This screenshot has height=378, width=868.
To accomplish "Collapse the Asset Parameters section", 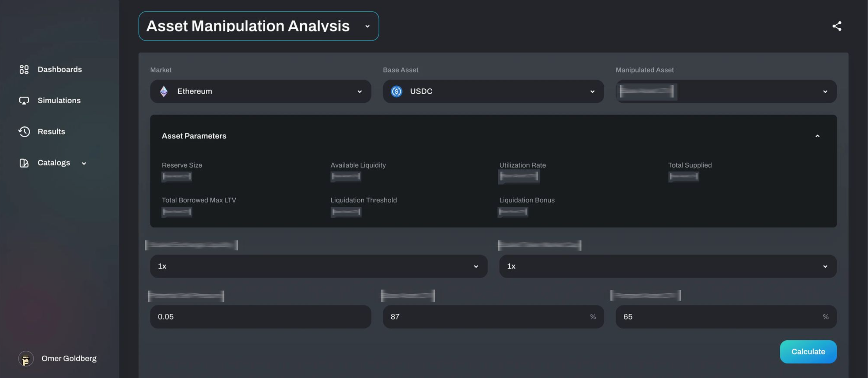I will point(817,136).
